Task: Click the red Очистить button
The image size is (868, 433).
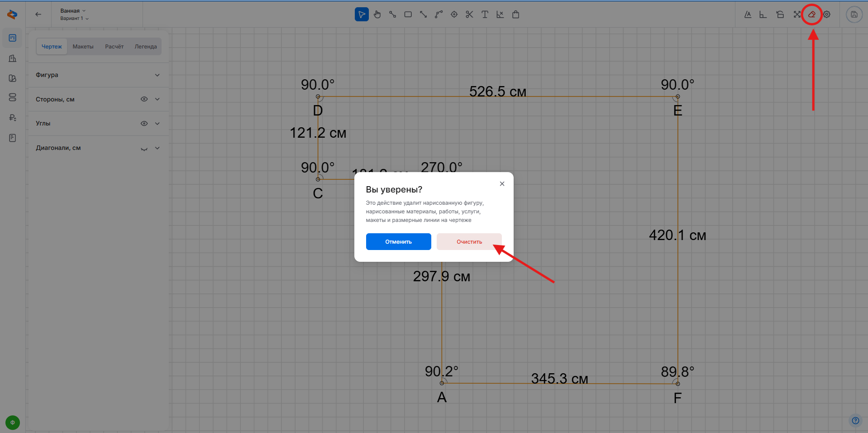Action: tap(469, 242)
